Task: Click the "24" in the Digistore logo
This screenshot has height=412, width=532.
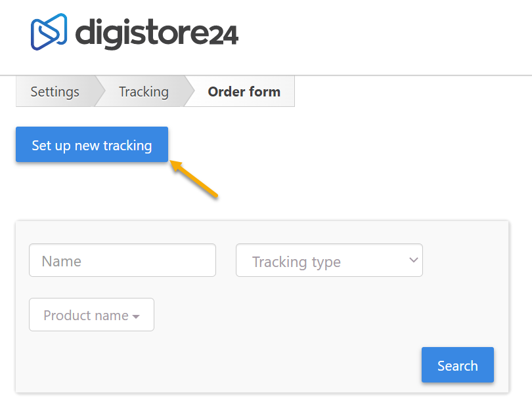Action: click(223, 33)
